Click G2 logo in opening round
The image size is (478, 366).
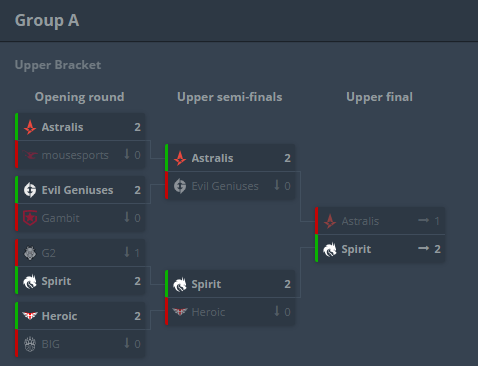(30, 253)
